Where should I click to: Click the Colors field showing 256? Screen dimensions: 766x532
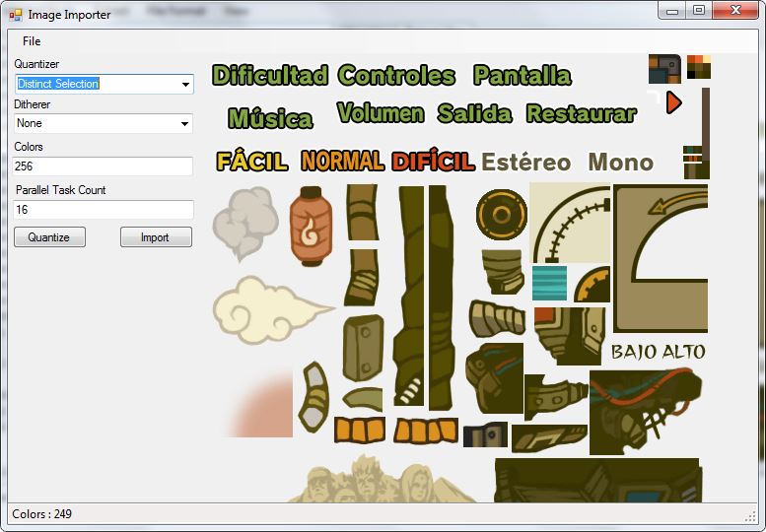coord(103,166)
